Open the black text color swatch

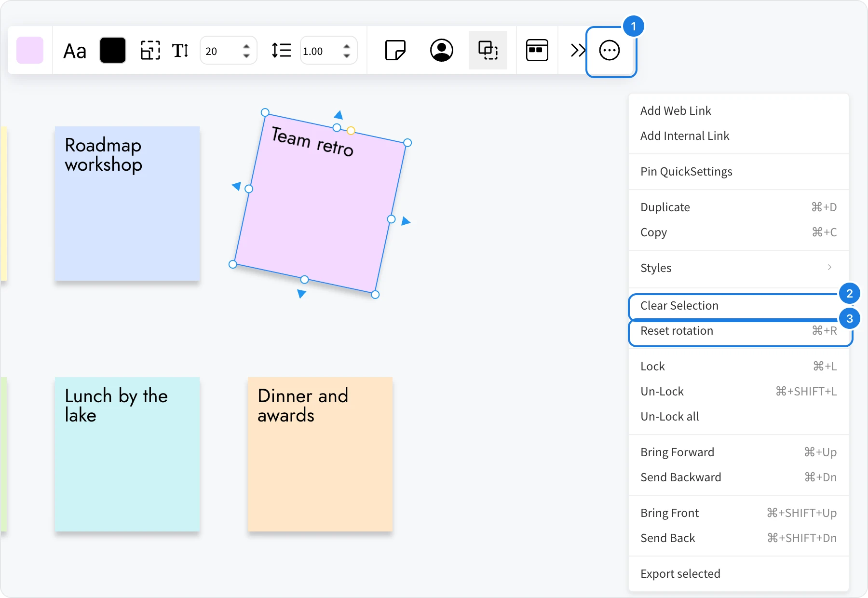[113, 50]
